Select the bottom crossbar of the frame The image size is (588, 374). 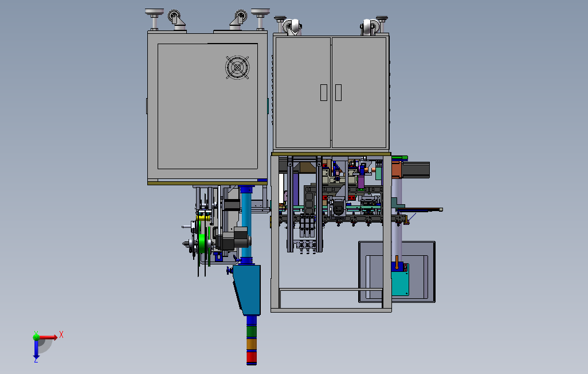pyautogui.click(x=331, y=310)
